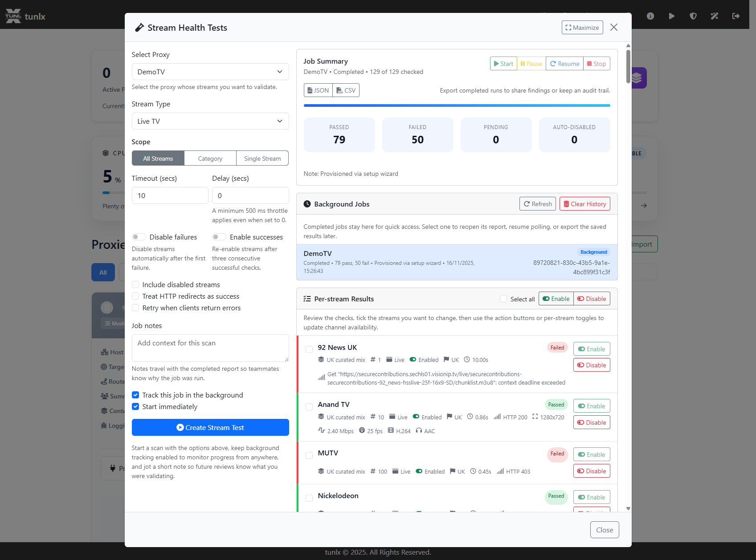Click the logout icon in top navbar
This screenshot has height=560, width=756.
pyautogui.click(x=736, y=16)
